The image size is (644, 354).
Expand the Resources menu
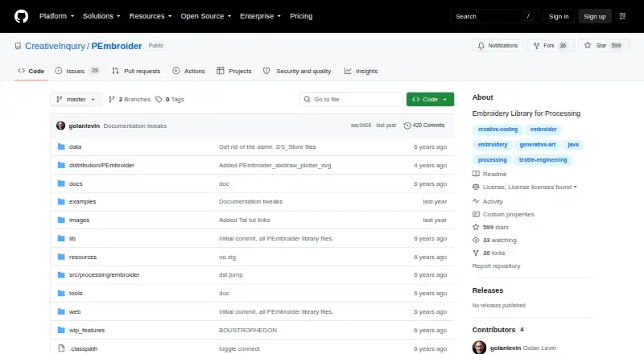pyautogui.click(x=151, y=16)
